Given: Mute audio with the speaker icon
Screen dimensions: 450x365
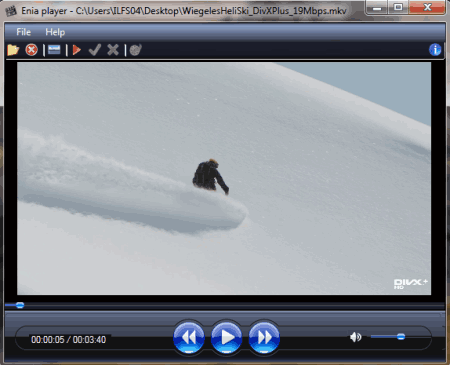Looking at the screenshot, I should pyautogui.click(x=355, y=337).
